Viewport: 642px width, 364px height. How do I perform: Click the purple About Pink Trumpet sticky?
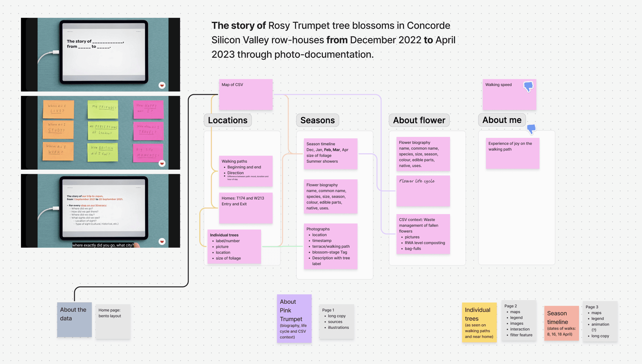click(294, 319)
